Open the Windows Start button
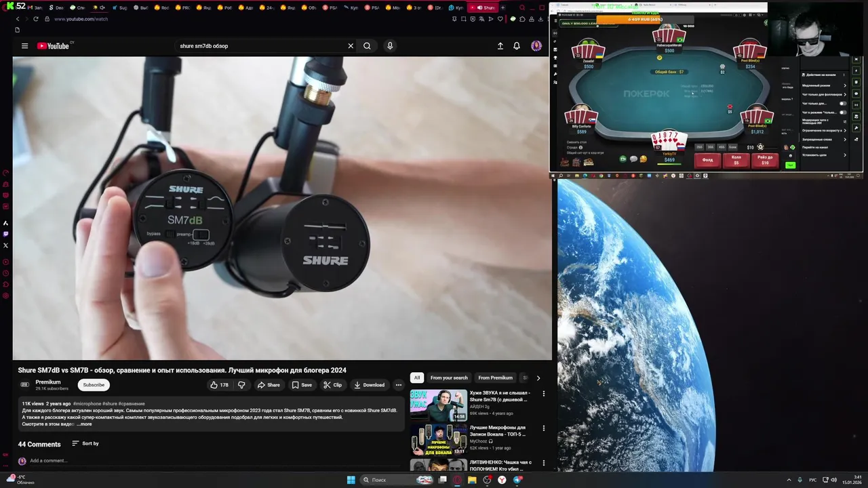The width and height of the screenshot is (868, 488). [351, 480]
